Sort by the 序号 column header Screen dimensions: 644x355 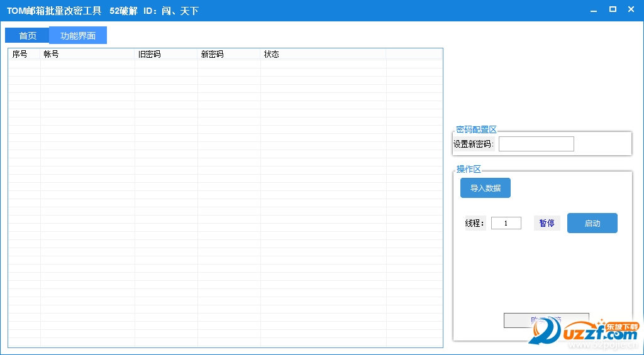tap(25, 54)
